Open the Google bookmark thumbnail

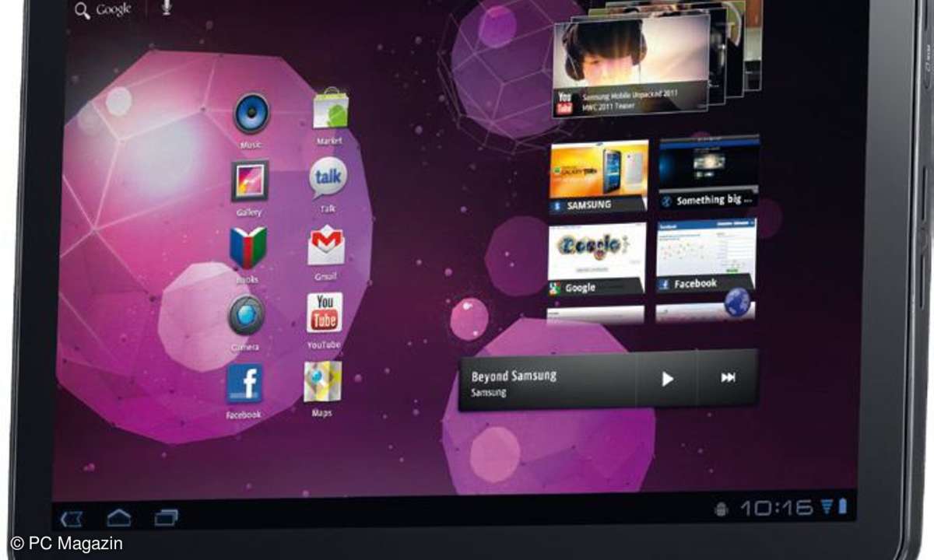click(x=596, y=260)
